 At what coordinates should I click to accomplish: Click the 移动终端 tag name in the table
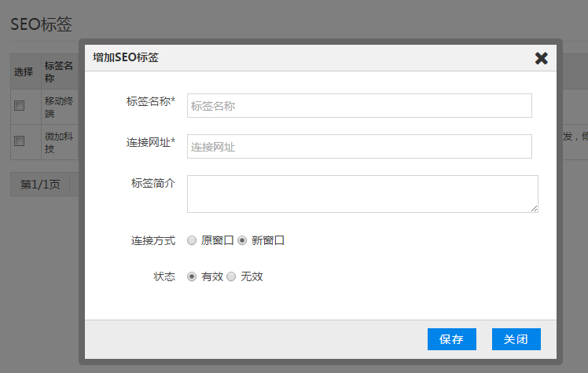coord(59,107)
